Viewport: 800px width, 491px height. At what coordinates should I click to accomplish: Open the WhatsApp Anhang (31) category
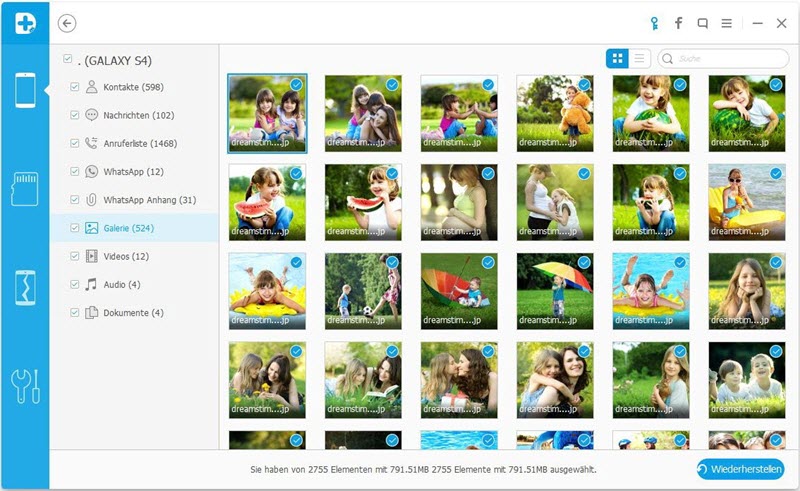149,200
